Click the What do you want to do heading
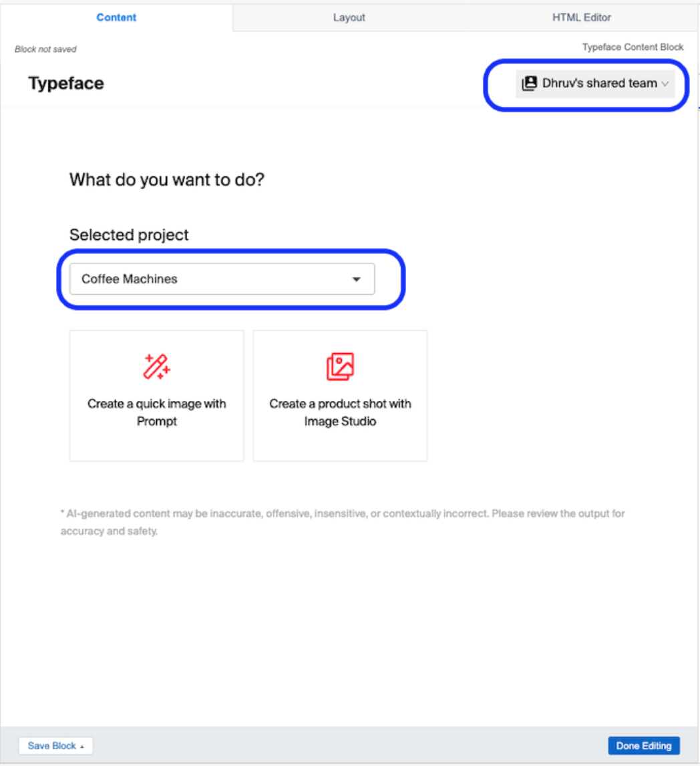The image size is (700, 766). (x=166, y=179)
